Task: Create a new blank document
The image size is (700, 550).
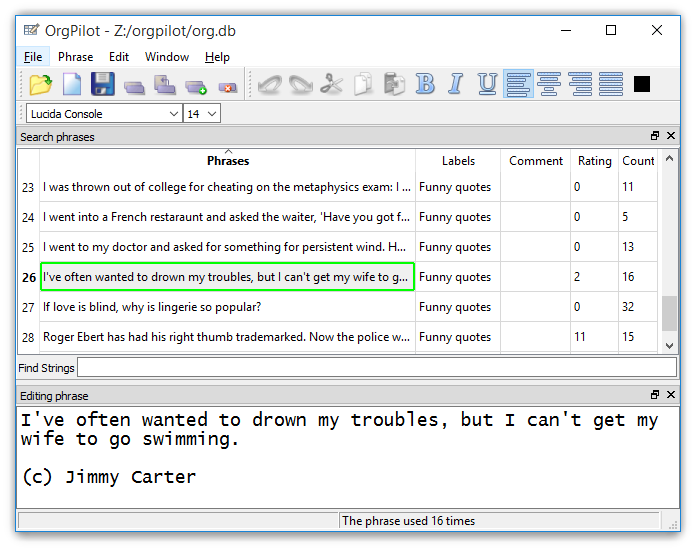Action: (72, 84)
